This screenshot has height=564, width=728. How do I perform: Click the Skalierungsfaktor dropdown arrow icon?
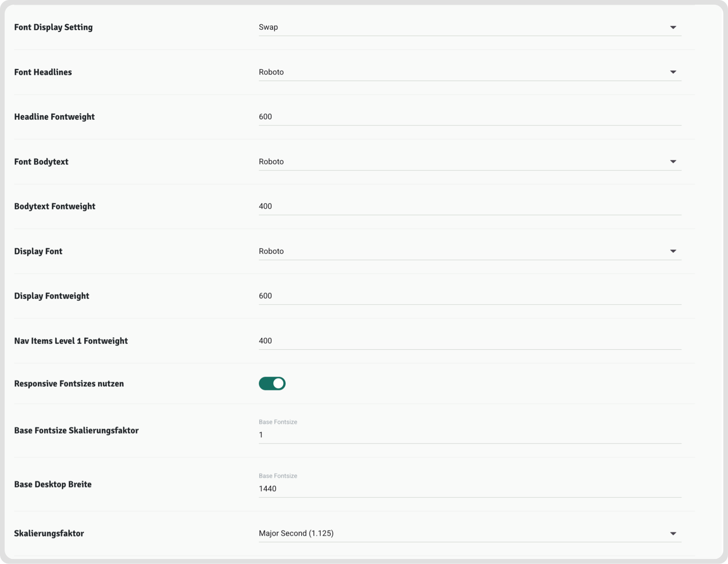pos(673,534)
